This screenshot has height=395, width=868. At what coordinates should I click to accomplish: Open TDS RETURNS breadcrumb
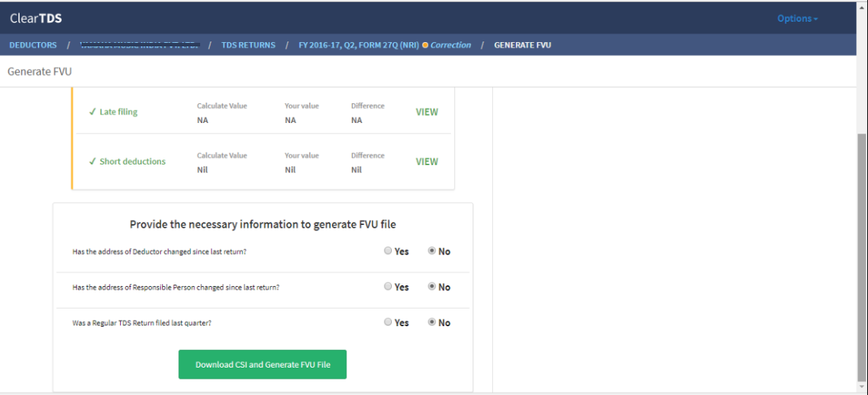(249, 45)
